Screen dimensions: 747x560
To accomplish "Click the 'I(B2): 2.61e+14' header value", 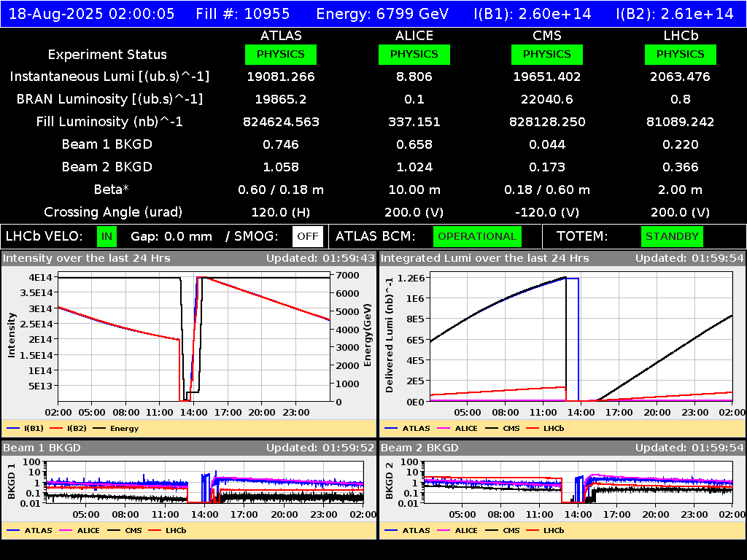I will pos(675,14).
